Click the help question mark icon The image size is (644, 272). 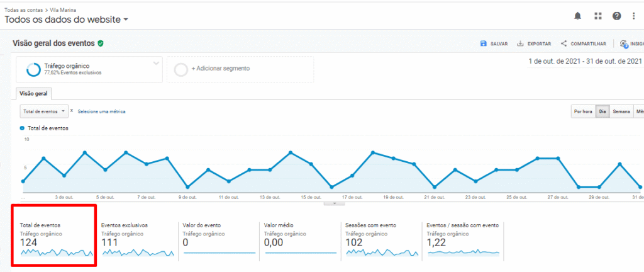click(x=616, y=16)
